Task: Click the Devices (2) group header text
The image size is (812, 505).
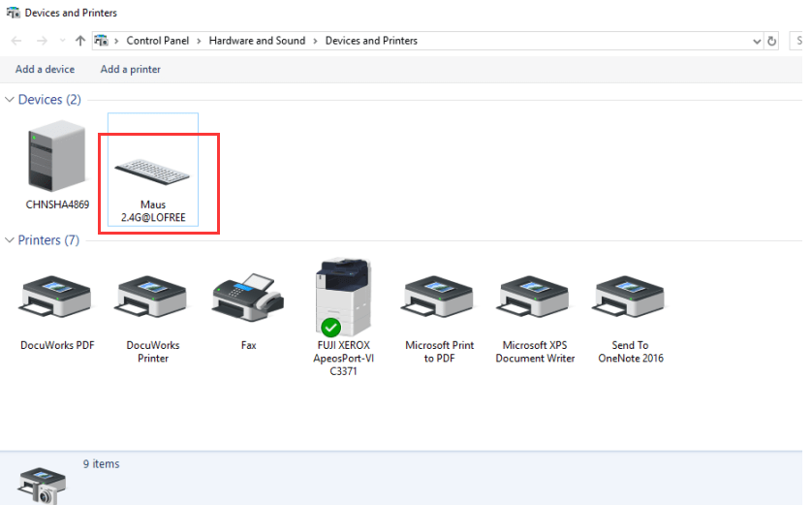Action: (x=49, y=100)
